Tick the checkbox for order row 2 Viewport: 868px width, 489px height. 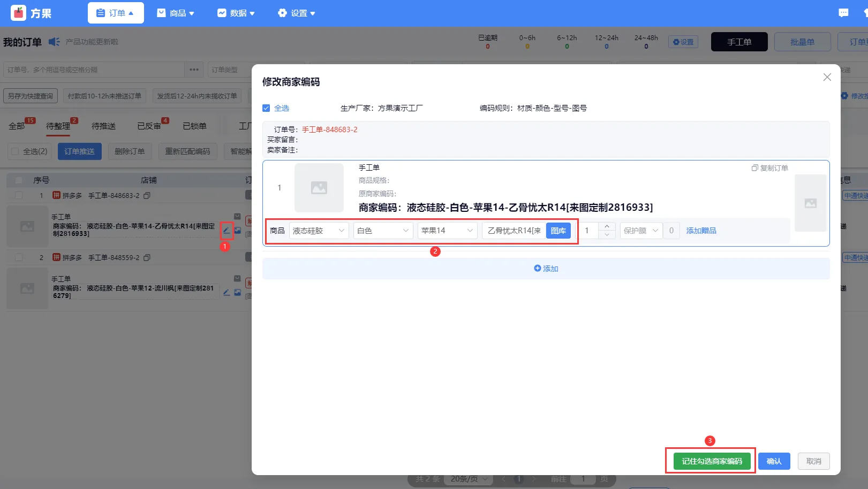click(x=19, y=257)
